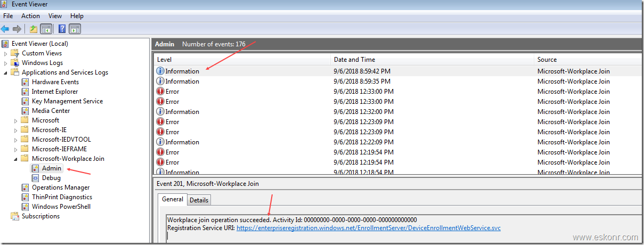
Task: Collapse the Microsoft-Workplace Join folder
Action: click(16, 159)
